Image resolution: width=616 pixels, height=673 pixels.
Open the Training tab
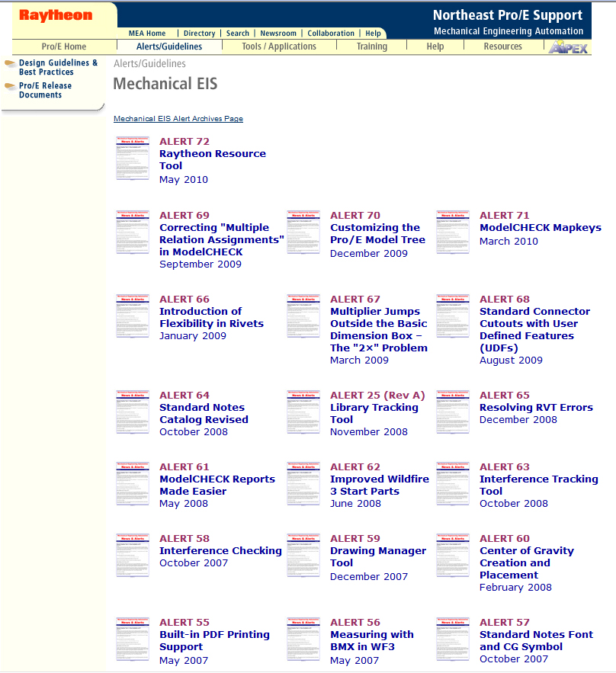pos(372,46)
